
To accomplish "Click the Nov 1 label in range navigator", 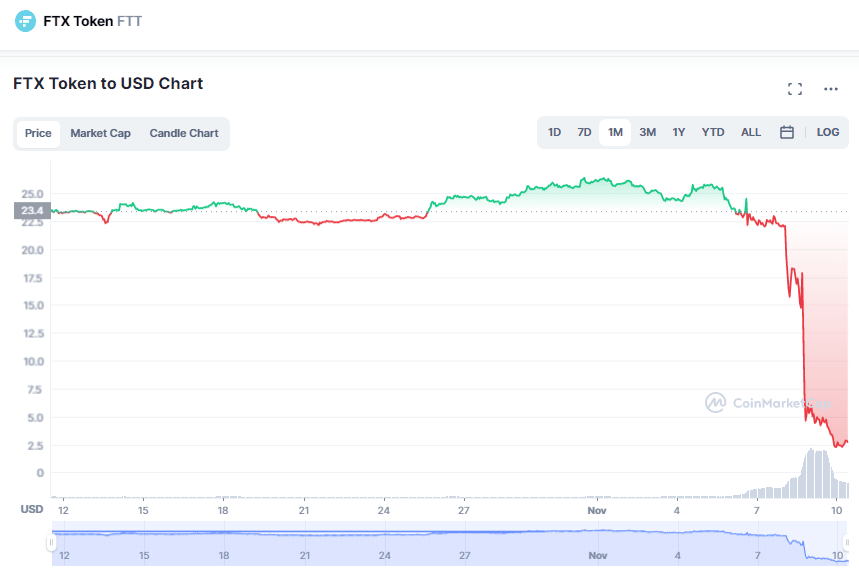I will tap(598, 556).
